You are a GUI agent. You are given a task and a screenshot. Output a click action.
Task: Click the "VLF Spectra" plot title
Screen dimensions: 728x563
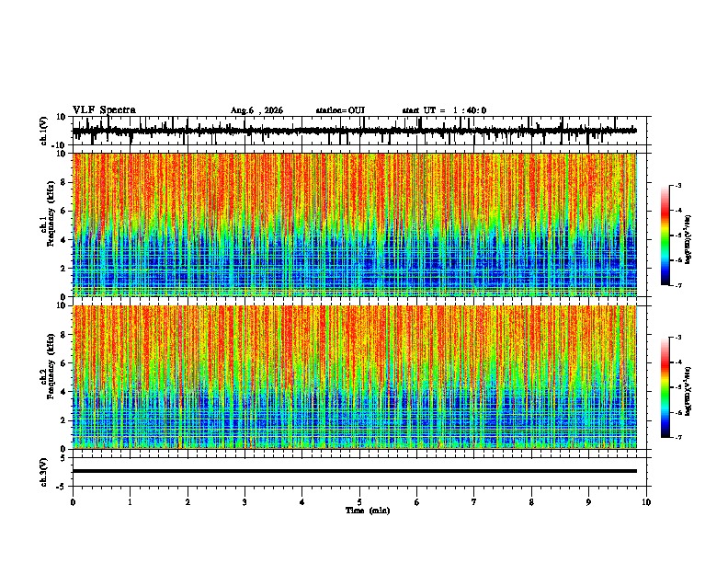pos(104,110)
